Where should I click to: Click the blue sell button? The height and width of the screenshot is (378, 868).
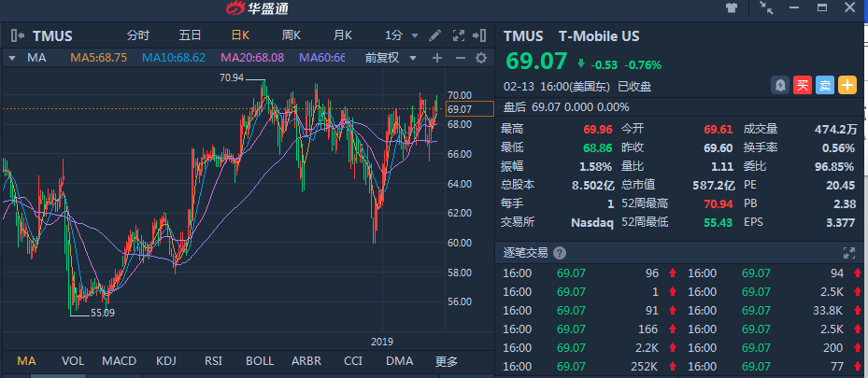(825, 85)
